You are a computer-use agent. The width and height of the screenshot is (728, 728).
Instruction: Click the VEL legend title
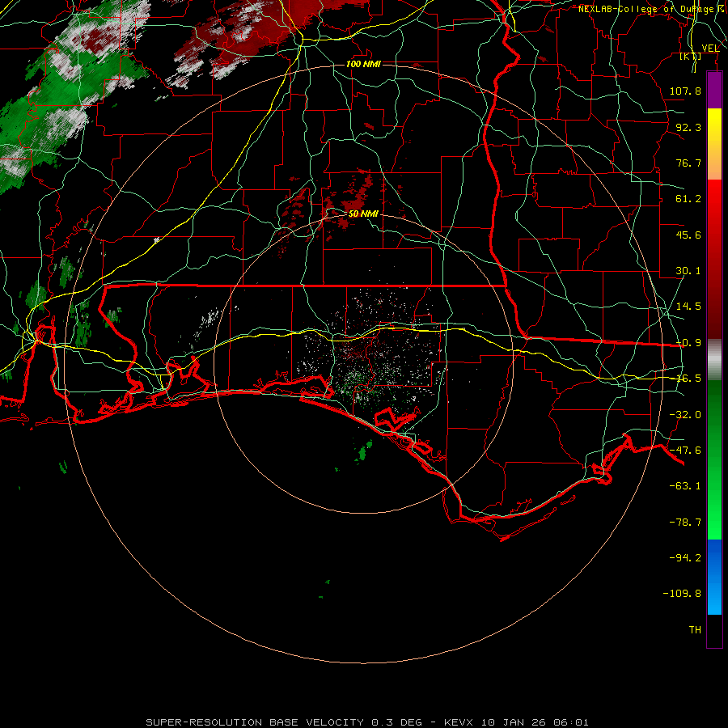[710, 48]
